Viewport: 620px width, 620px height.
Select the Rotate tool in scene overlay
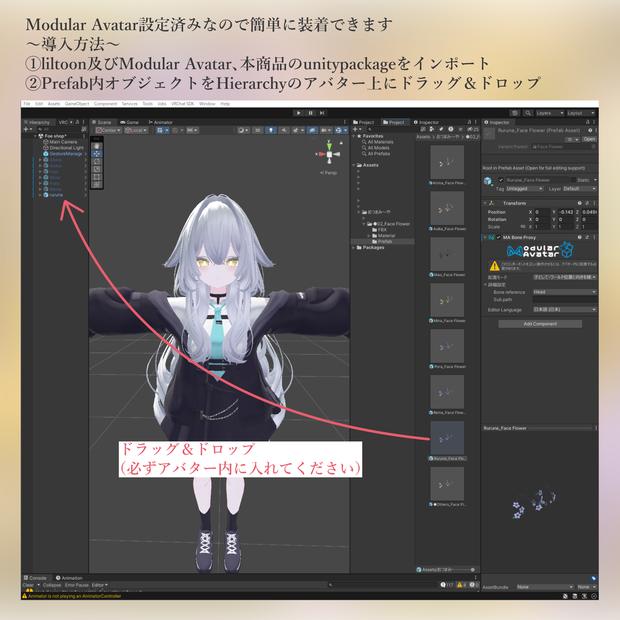97,161
